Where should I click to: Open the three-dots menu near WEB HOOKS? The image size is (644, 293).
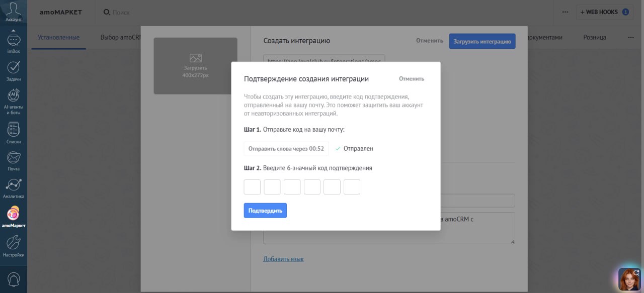pyautogui.click(x=565, y=12)
